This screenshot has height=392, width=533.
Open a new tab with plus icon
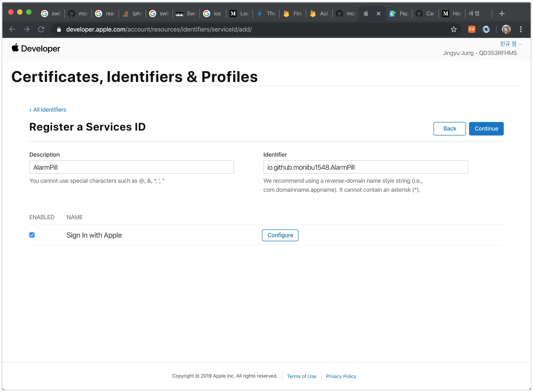point(502,14)
